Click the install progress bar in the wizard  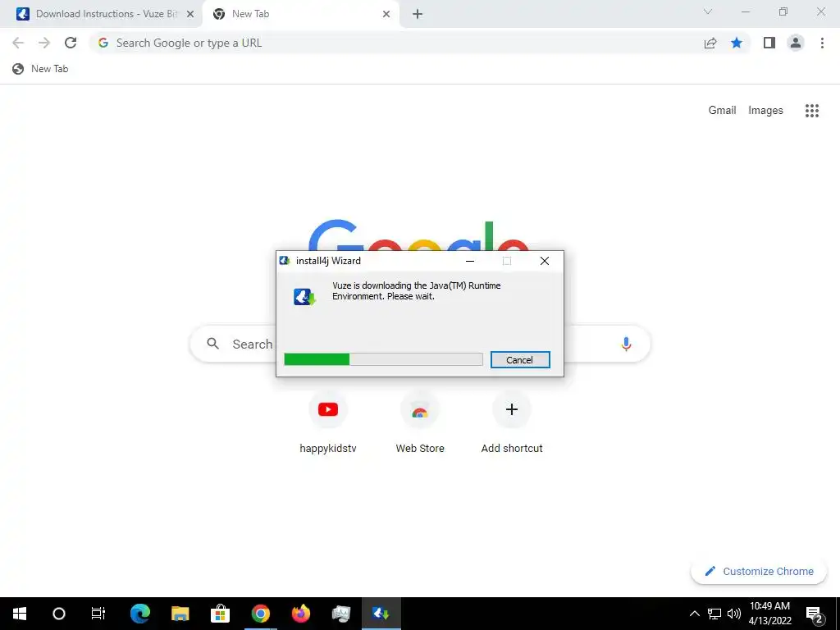tap(383, 359)
